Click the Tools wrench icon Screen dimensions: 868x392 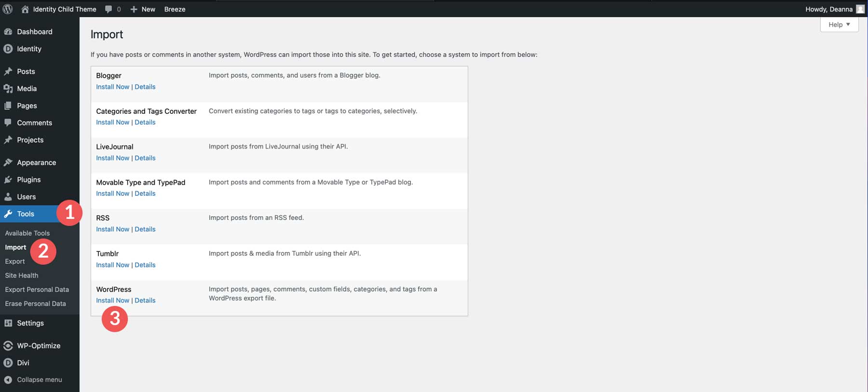click(8, 214)
